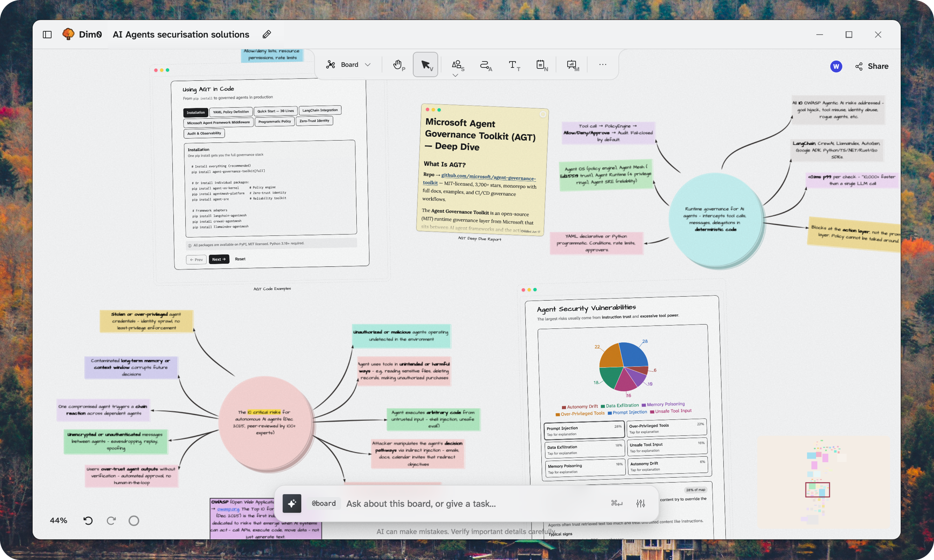Select the Mind map presentation tool

pos(573,64)
